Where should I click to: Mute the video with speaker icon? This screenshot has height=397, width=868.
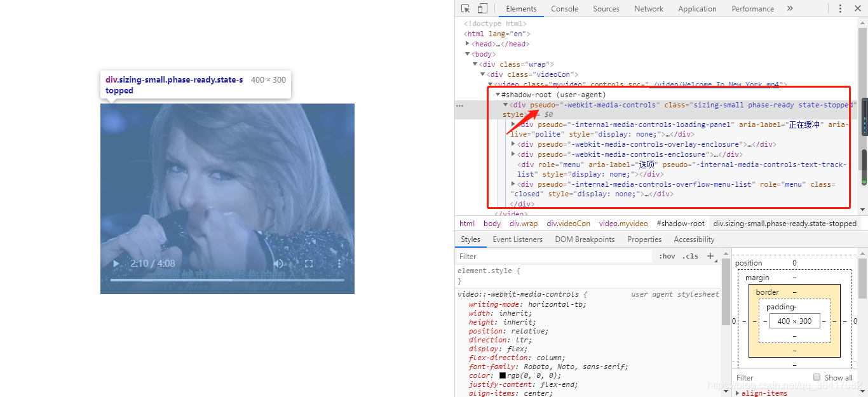(x=278, y=264)
